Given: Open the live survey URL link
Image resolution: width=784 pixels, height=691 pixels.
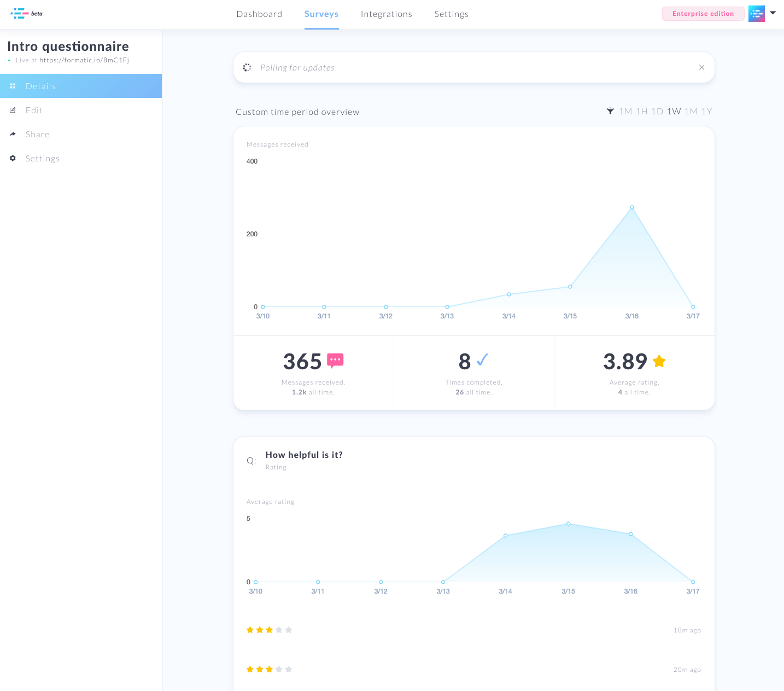Looking at the screenshot, I should click(x=84, y=60).
